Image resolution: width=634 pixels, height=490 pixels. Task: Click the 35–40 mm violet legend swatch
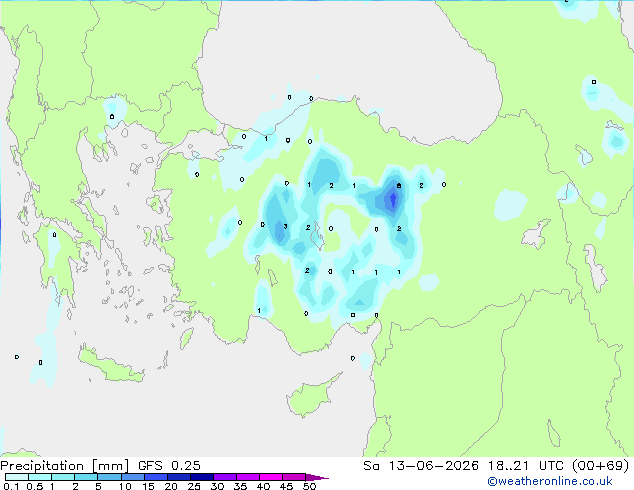click(248, 477)
